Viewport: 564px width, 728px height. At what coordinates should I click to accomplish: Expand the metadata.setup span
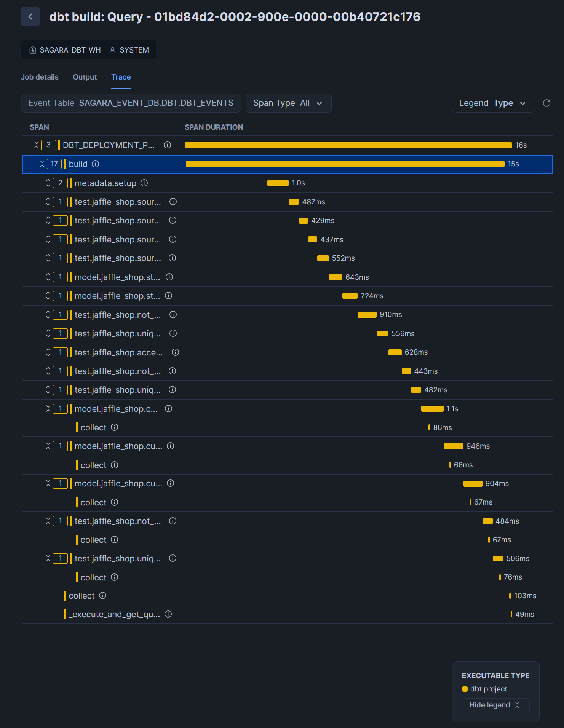pos(48,183)
